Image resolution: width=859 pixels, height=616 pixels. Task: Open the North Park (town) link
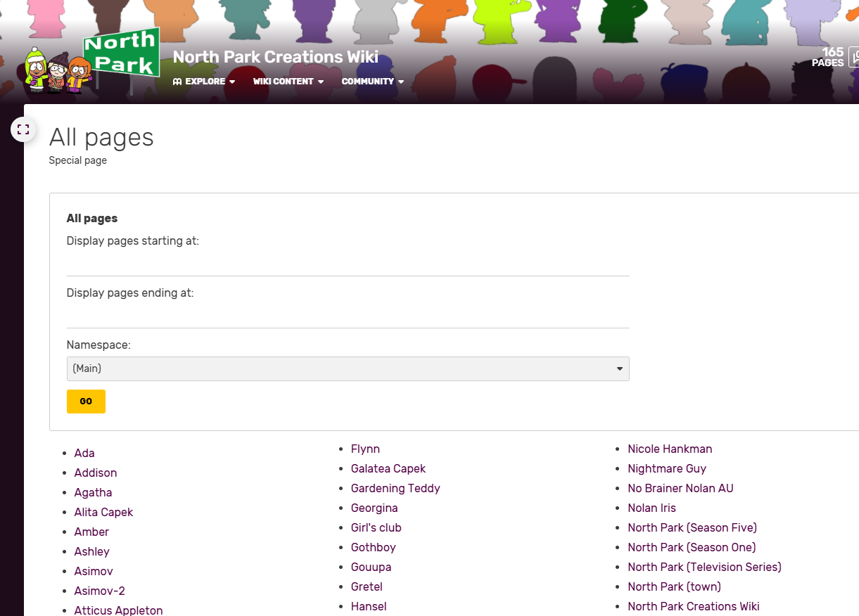(x=674, y=587)
